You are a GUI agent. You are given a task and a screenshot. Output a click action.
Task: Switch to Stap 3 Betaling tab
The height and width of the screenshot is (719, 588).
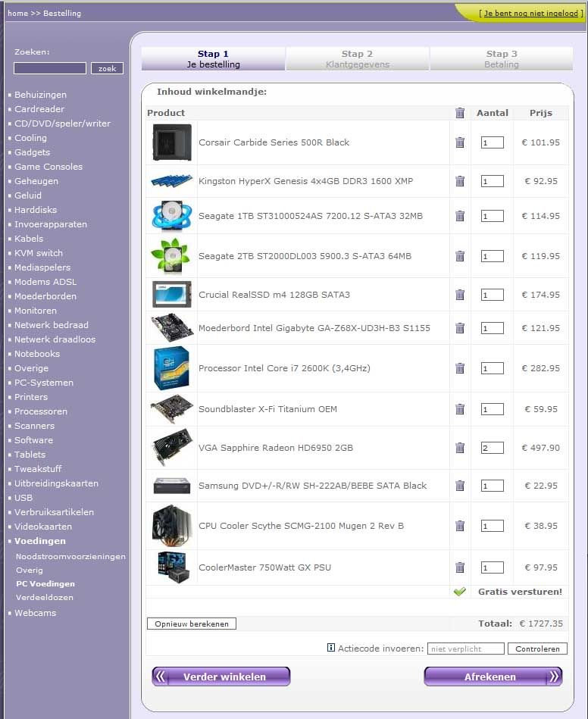coord(501,59)
